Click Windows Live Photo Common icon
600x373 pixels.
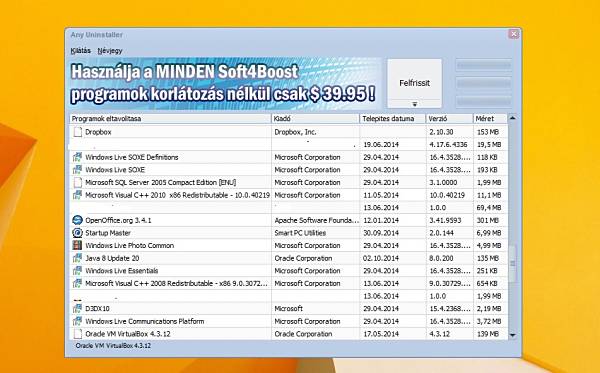77,245
